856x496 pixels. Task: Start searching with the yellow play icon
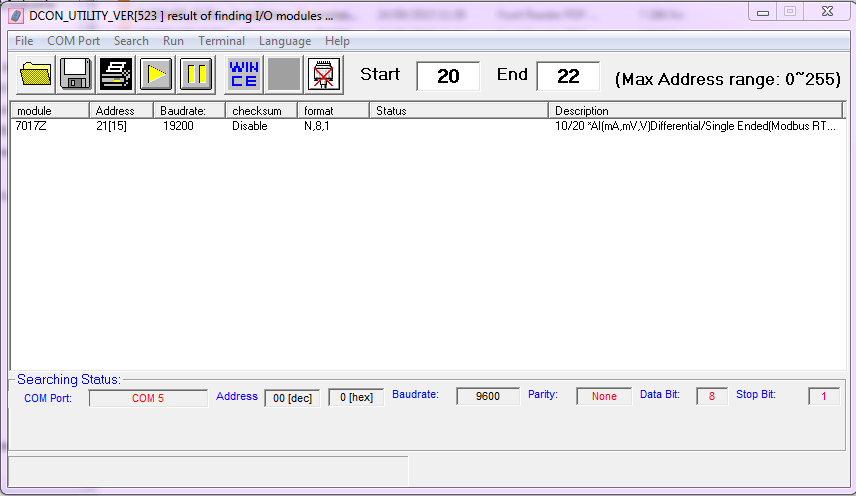click(x=156, y=75)
